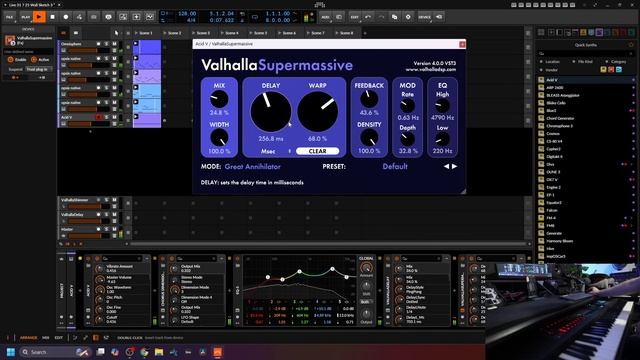Click the MOD Rate knob
The image size is (640, 360).
(407, 106)
